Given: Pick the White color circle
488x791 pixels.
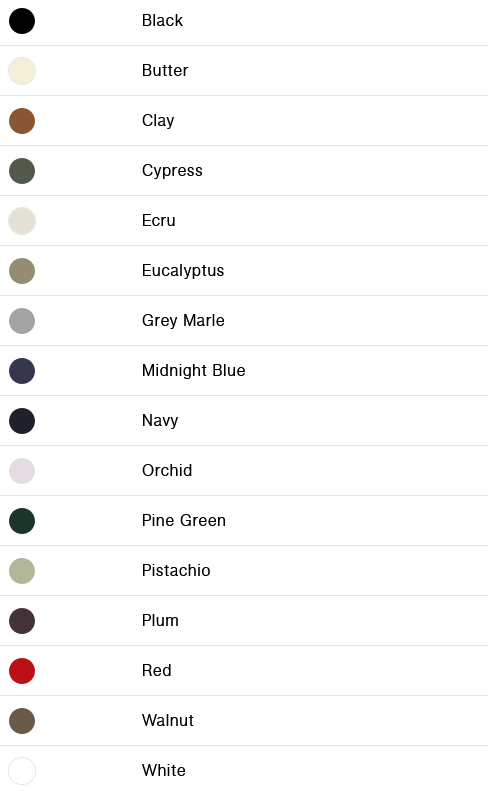Looking at the screenshot, I should [x=22, y=771].
